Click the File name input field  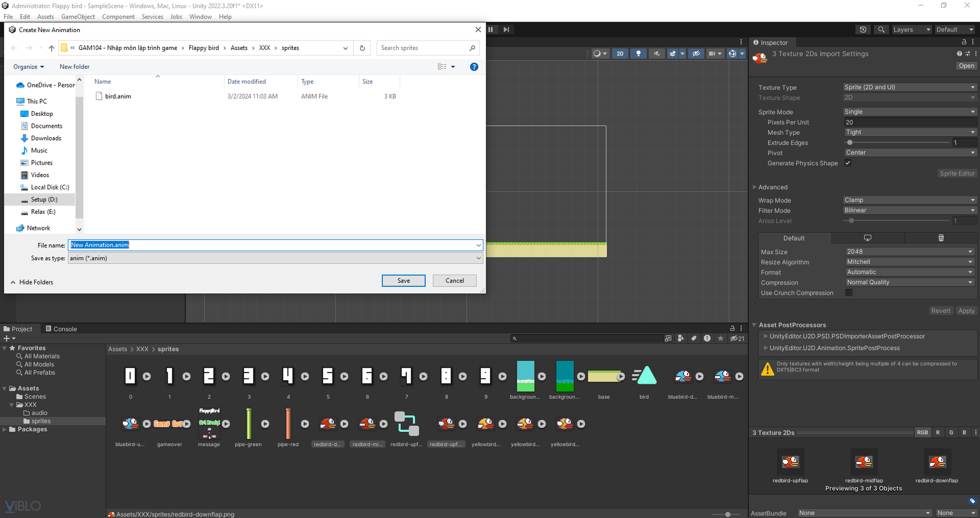275,245
